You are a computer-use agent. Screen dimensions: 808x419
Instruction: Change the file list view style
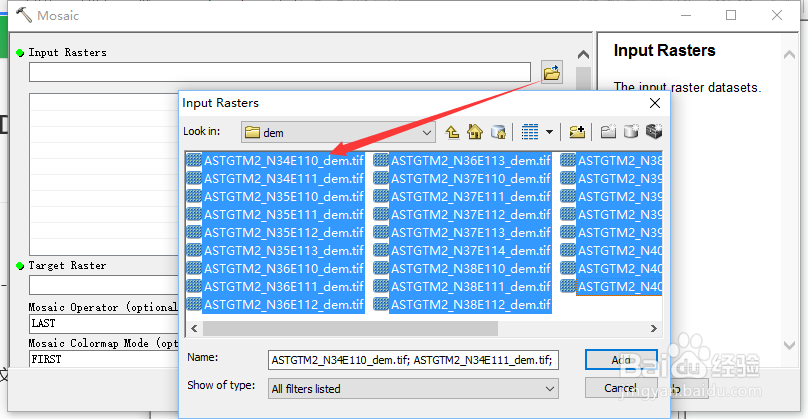pyautogui.click(x=529, y=132)
